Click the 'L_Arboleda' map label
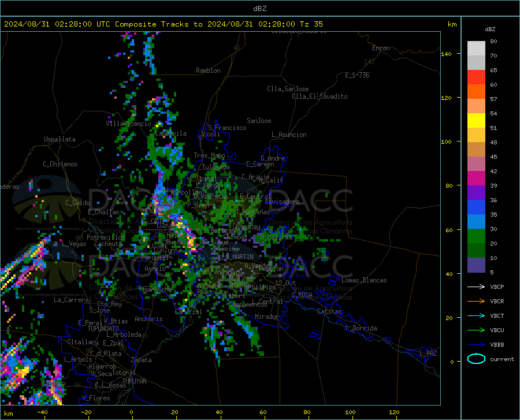Screen dimensions: 520x420 pyautogui.click(x=124, y=334)
